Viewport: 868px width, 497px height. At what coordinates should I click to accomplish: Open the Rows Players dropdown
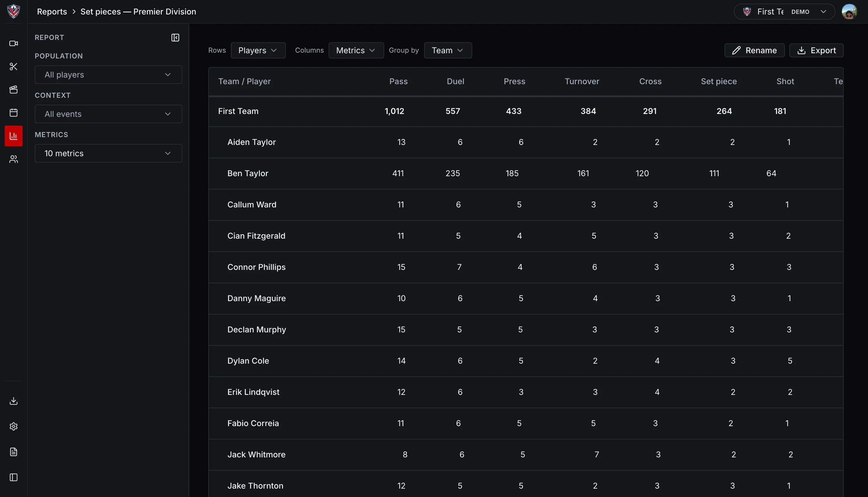[258, 50]
